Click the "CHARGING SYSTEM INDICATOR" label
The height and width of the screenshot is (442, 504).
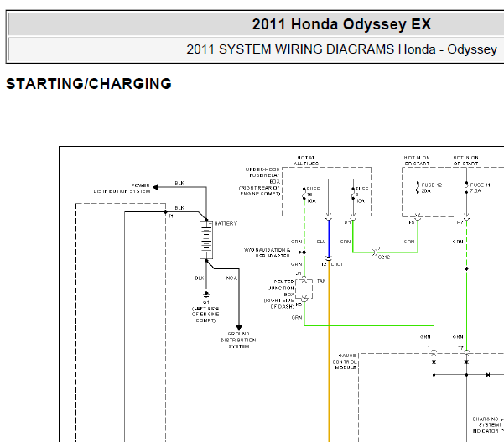486,425
